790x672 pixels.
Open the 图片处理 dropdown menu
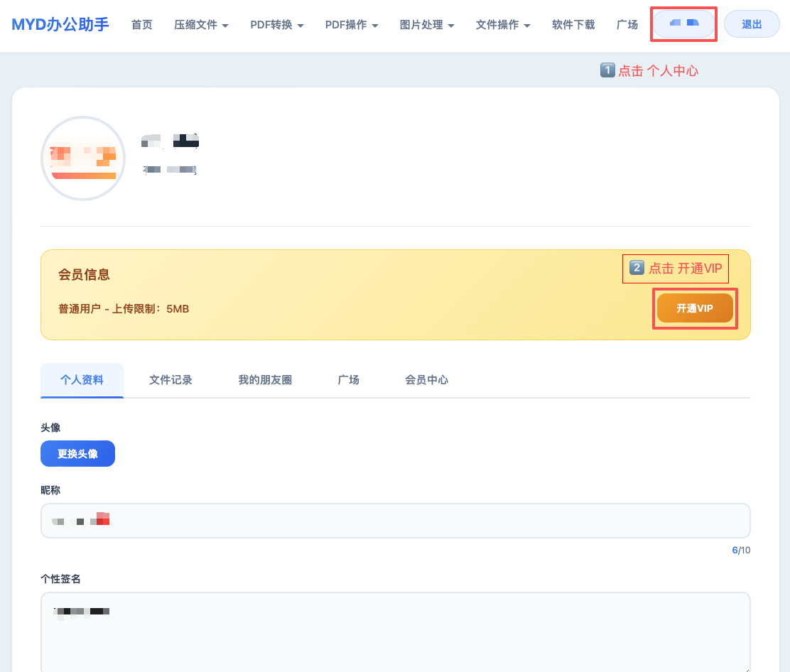(427, 25)
